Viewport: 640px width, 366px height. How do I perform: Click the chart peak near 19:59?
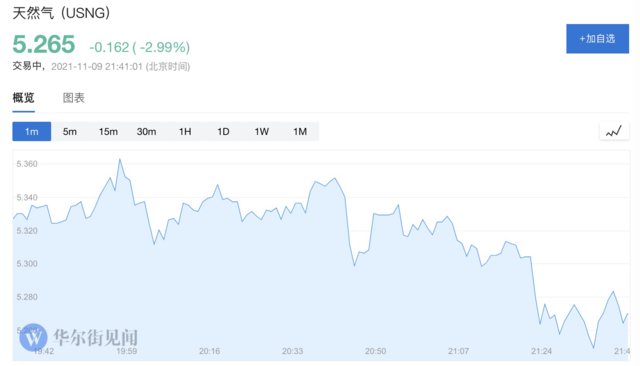120,160
